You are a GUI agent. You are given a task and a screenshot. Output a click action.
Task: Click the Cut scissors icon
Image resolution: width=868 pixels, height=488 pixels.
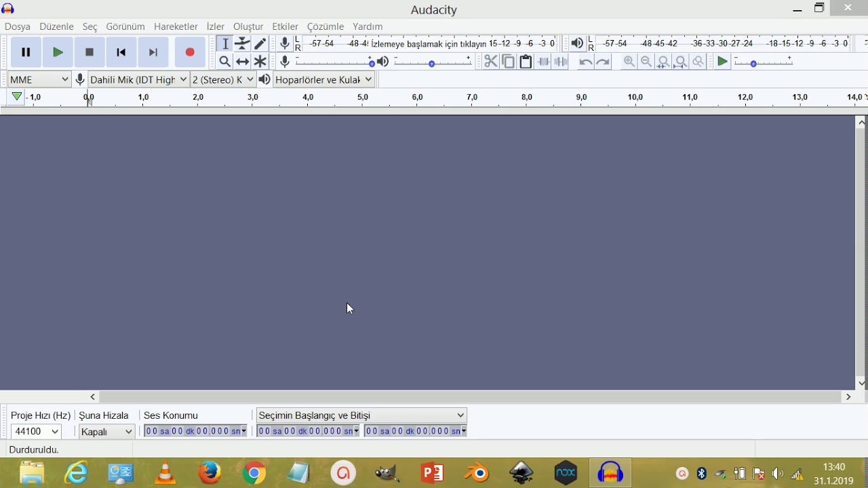pos(491,62)
